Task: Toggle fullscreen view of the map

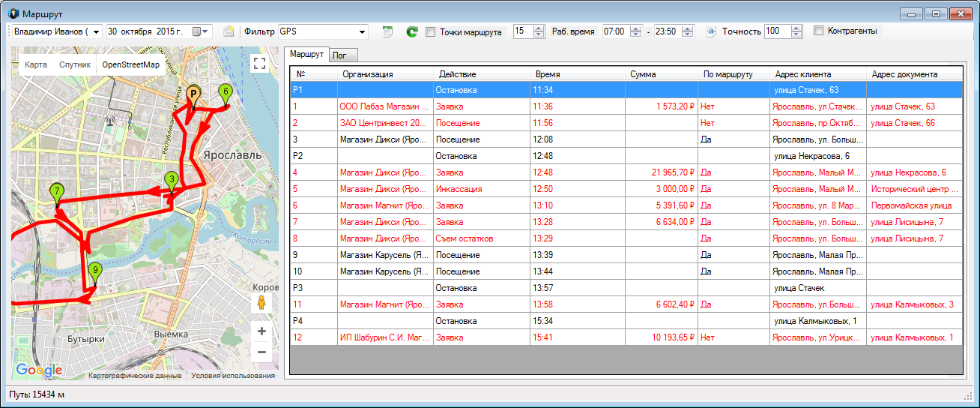Action: tap(259, 64)
